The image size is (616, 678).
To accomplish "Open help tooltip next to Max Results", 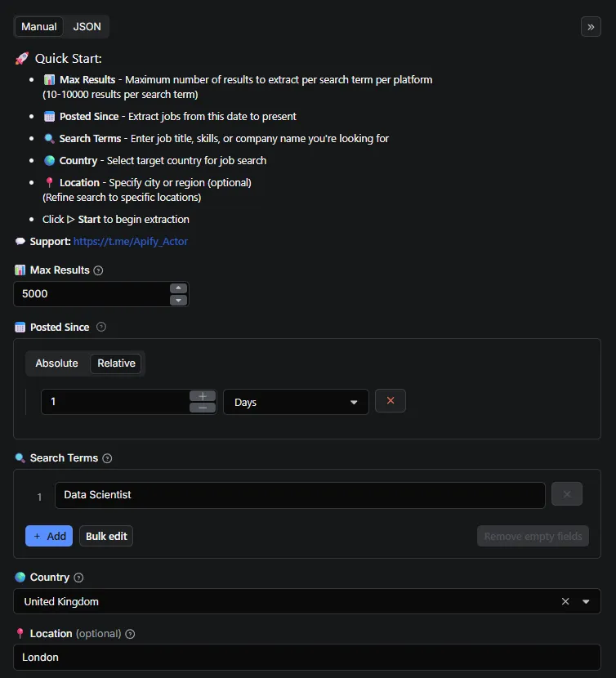I will coord(99,270).
